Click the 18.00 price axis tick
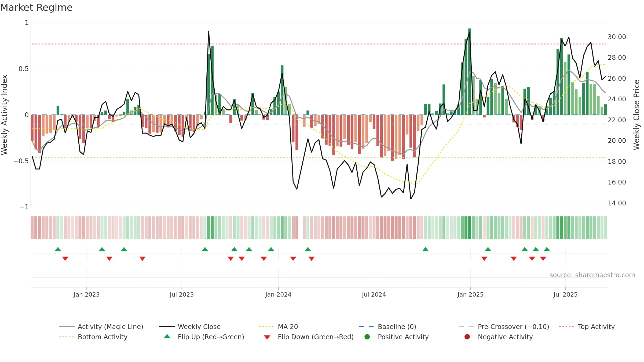 tap(617, 161)
